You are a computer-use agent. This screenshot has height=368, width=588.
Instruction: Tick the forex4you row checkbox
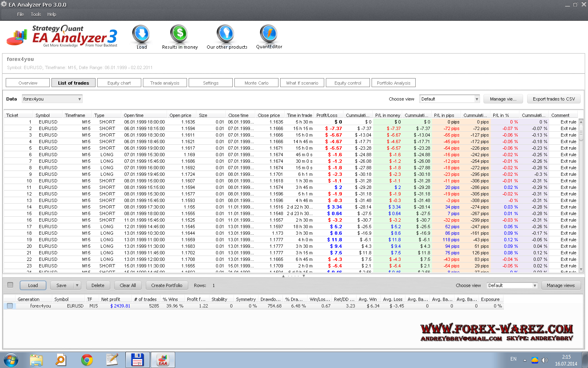10,306
